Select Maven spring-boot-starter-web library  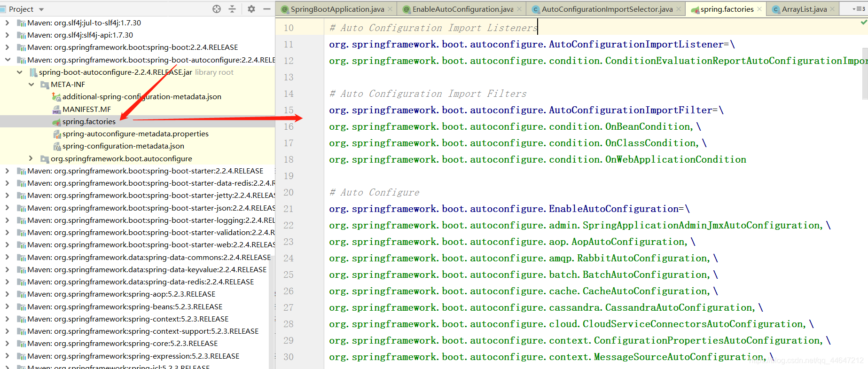[151, 244]
